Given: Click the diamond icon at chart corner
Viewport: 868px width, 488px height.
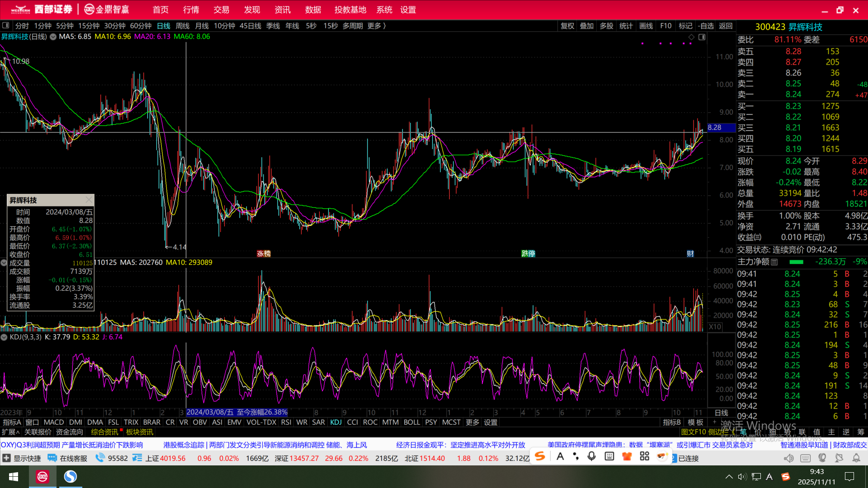Looking at the screenshot, I should pos(691,37).
